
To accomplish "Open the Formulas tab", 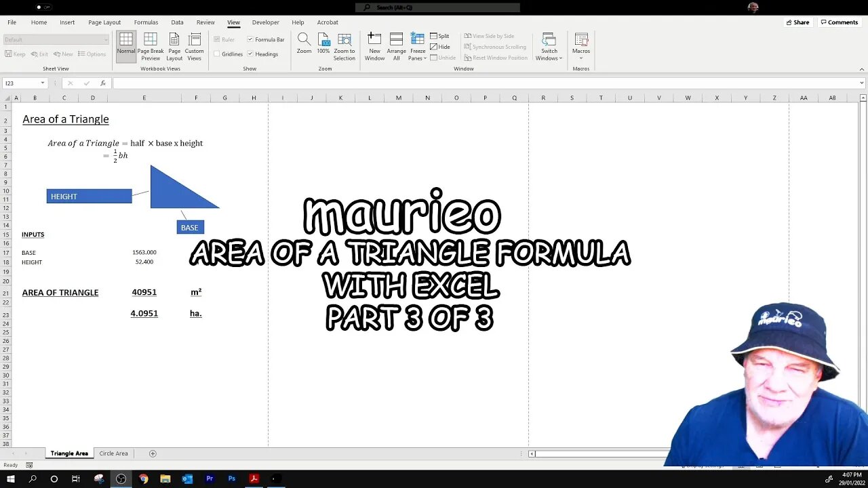I will [x=146, y=22].
